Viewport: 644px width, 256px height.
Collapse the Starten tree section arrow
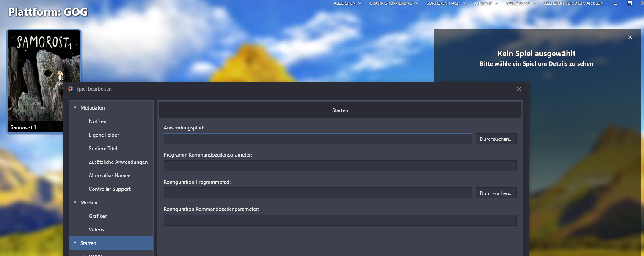(75, 243)
